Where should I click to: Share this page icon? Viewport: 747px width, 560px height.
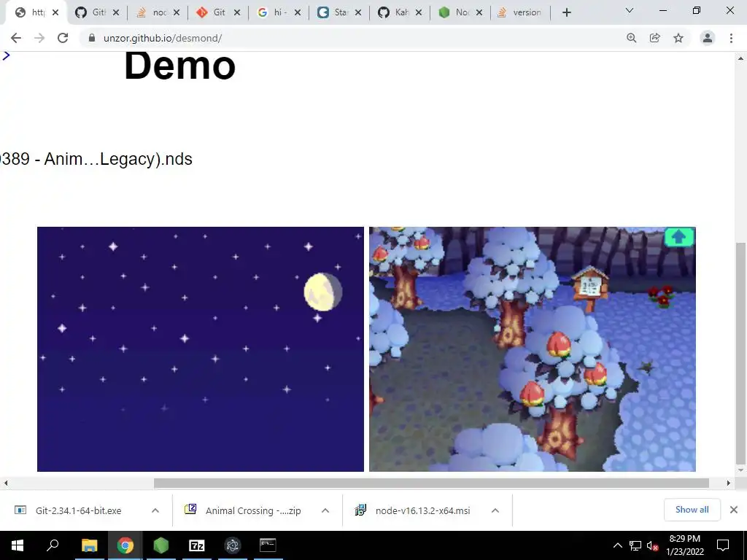pos(655,38)
